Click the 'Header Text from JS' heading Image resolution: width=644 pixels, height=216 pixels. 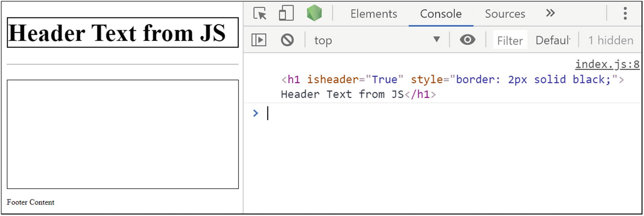click(x=117, y=33)
